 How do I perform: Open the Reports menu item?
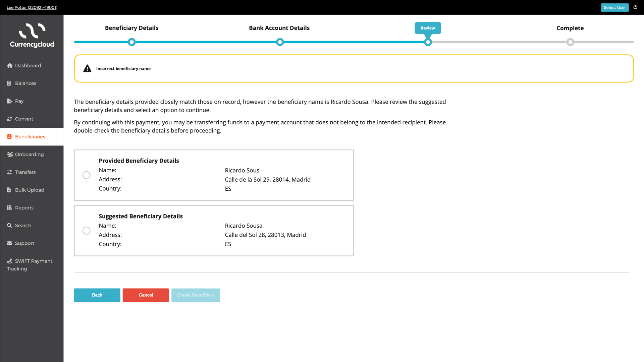pos(24,208)
